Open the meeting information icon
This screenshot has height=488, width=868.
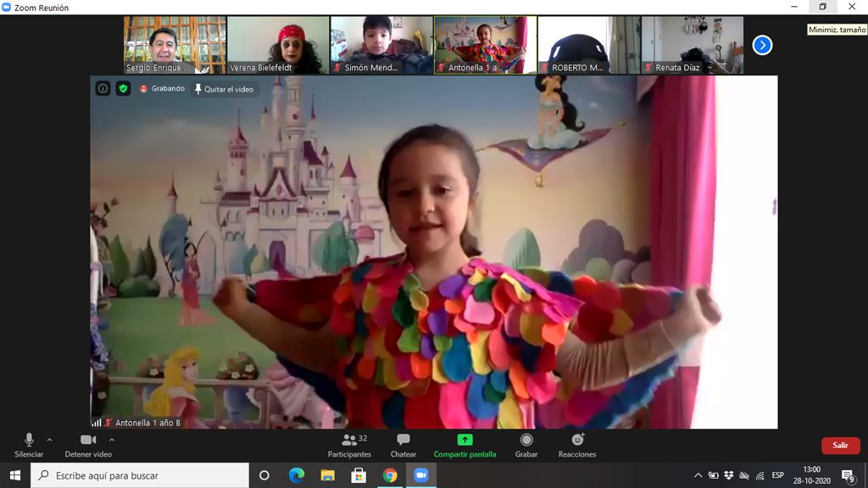click(x=103, y=88)
